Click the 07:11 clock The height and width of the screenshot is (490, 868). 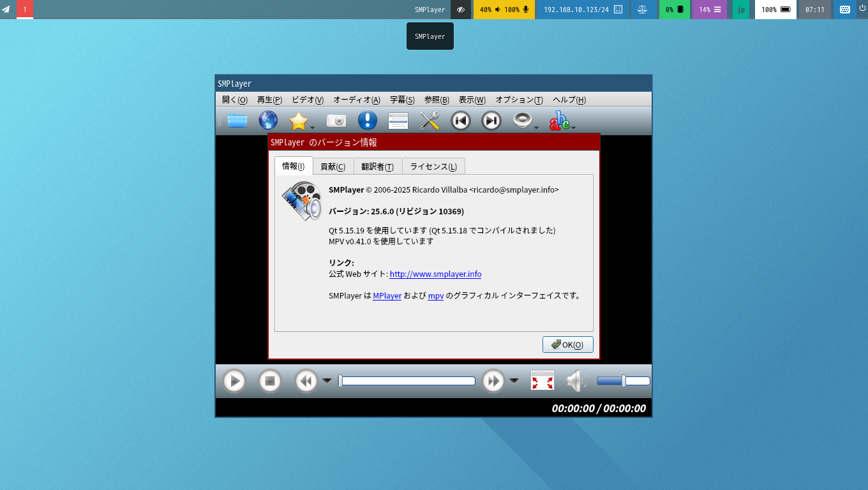815,10
